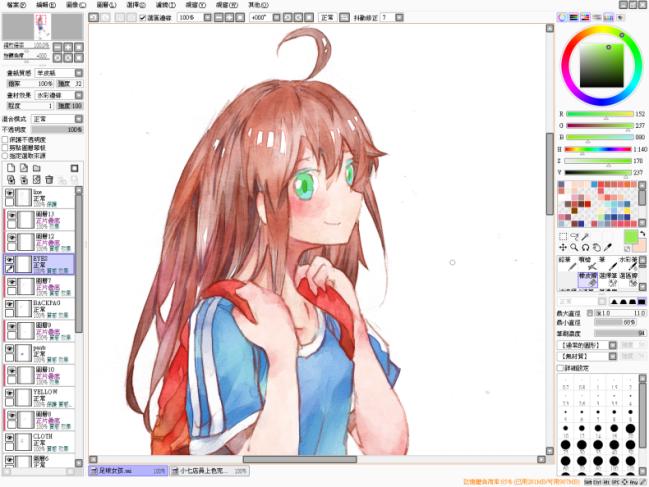The image size is (649, 487).
Task: Toggle visibility of the line layer
Action: pyautogui.click(x=10, y=193)
